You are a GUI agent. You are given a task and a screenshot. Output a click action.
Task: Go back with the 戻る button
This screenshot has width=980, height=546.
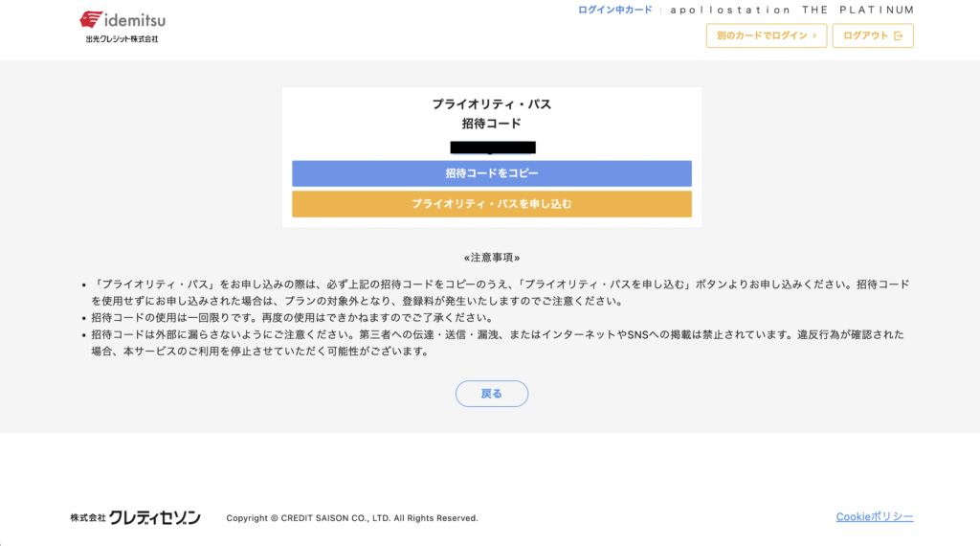coord(492,394)
